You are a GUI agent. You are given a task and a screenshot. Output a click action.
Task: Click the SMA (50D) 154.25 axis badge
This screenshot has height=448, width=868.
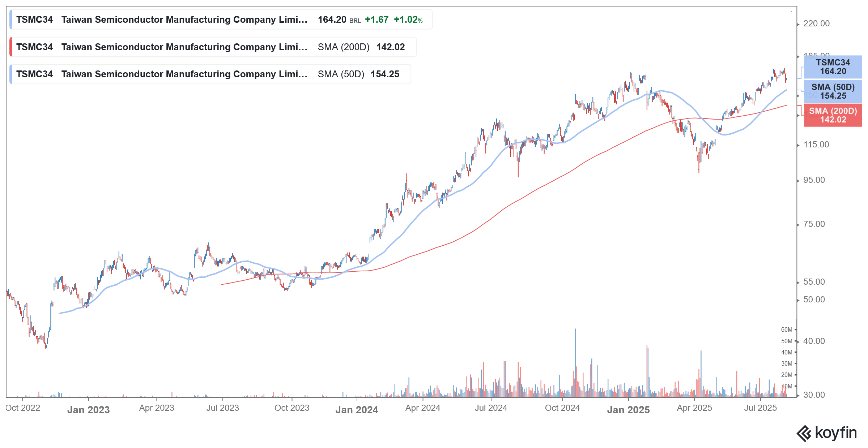(833, 92)
